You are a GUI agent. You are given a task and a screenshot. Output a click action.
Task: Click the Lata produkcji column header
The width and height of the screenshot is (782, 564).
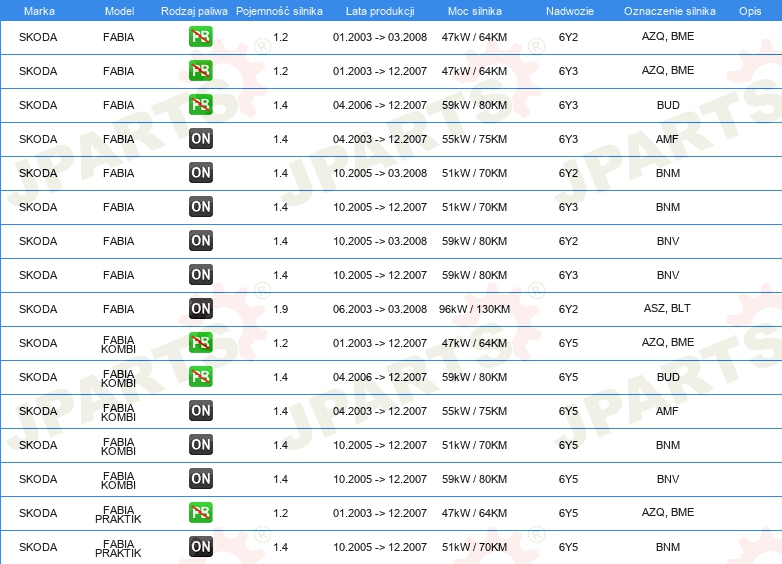click(380, 11)
